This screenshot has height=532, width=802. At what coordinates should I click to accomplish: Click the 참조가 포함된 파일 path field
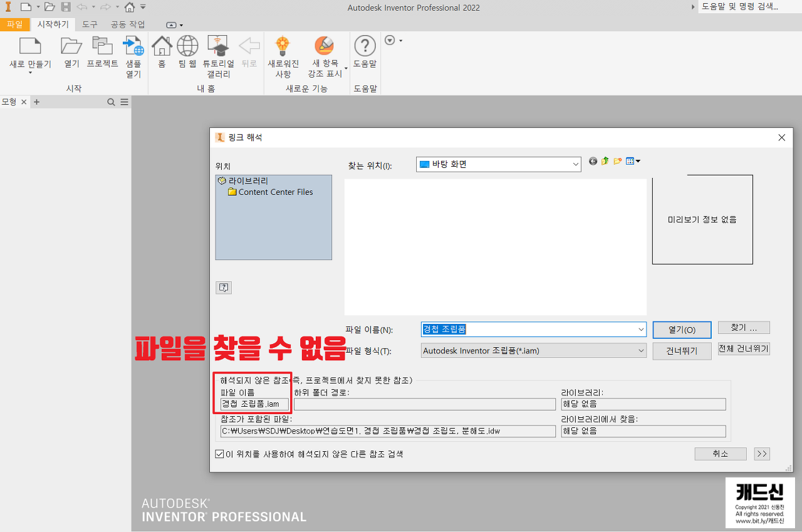(388, 431)
